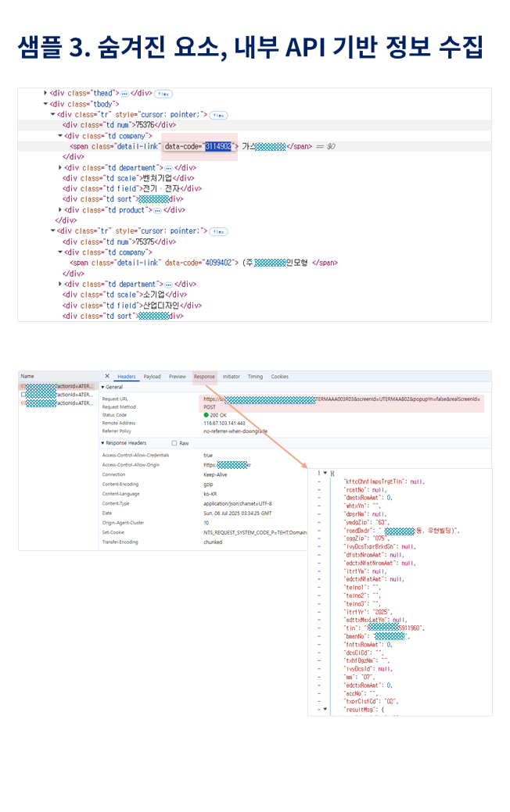This screenshot has height=812, width=510.
Task: Close the request details panel with X
Action: coord(107,377)
